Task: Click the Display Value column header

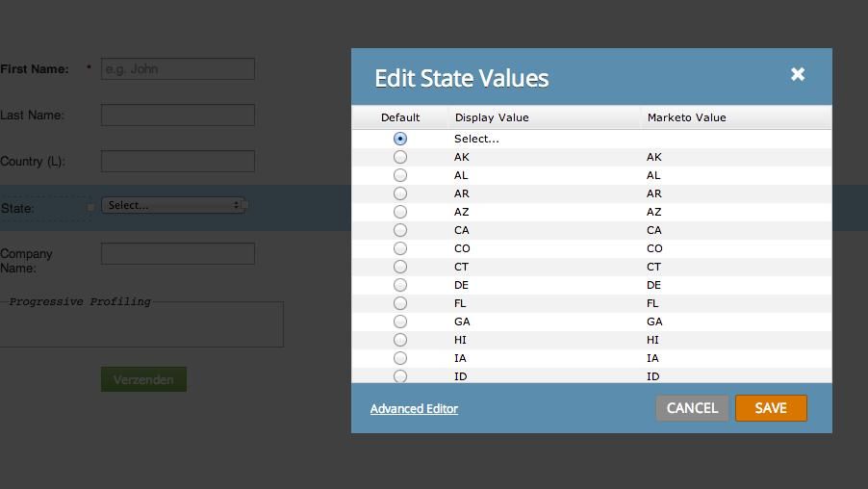Action: (492, 117)
